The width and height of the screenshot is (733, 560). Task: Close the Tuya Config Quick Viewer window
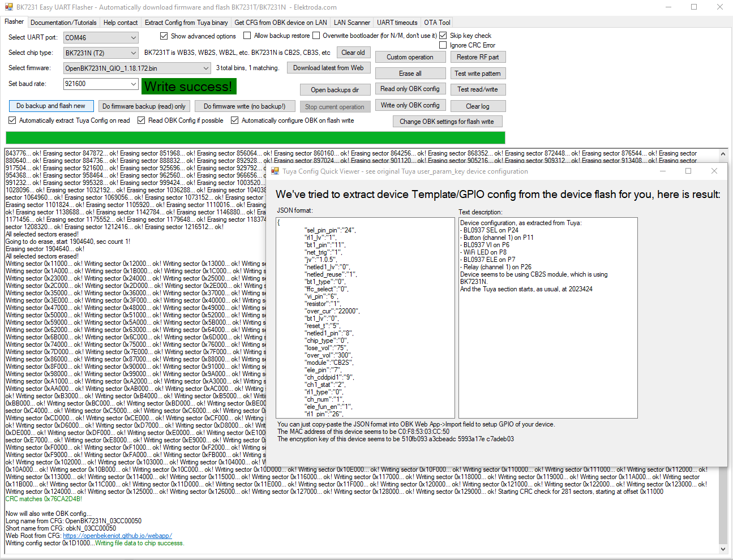714,171
